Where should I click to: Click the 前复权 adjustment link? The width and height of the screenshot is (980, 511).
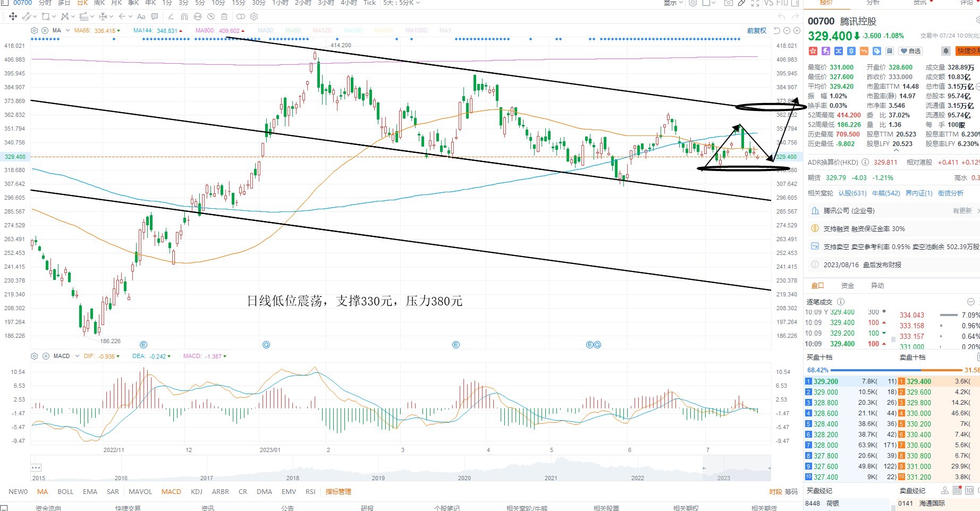[757, 30]
